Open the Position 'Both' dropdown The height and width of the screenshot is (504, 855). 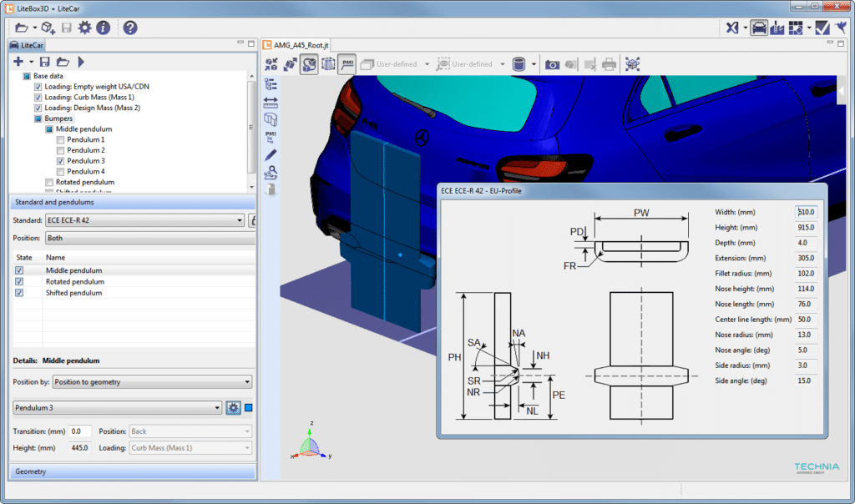coord(150,238)
